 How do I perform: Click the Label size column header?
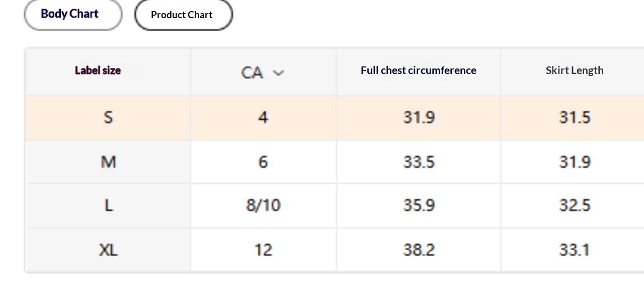(x=98, y=70)
